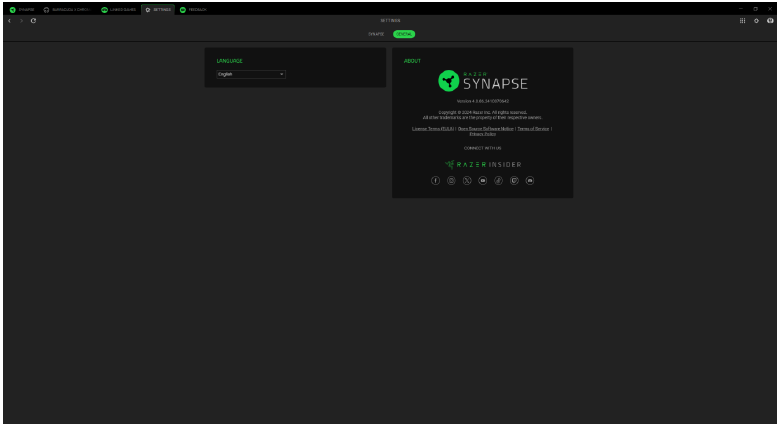Open Razer's Twitch icon
Image resolution: width=777 pixels, height=425 pixels.
[x=514, y=181]
